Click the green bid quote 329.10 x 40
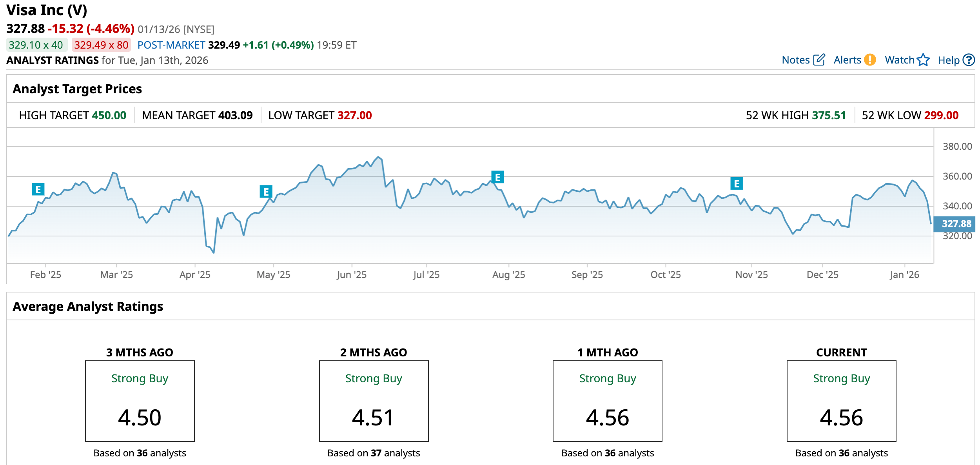980x465 pixels. pyautogui.click(x=36, y=45)
